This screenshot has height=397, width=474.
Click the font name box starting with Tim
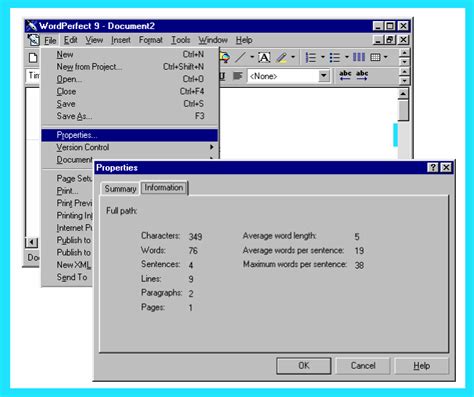33,76
